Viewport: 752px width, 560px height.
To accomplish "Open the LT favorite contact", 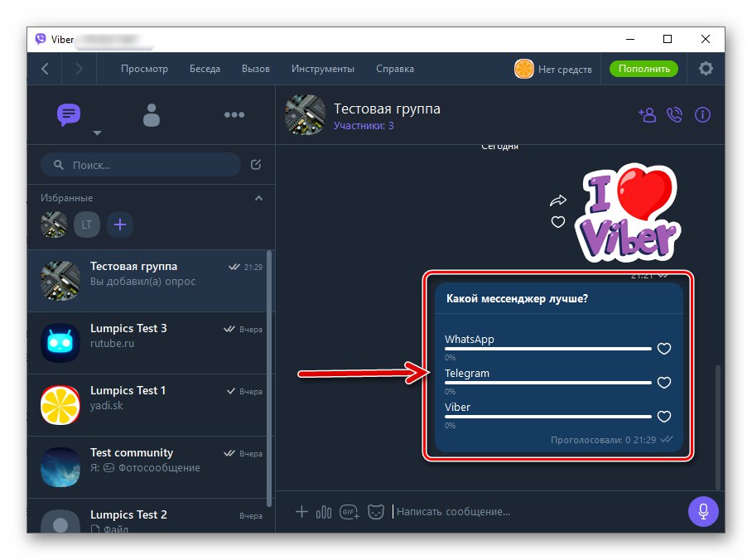I will [x=87, y=224].
